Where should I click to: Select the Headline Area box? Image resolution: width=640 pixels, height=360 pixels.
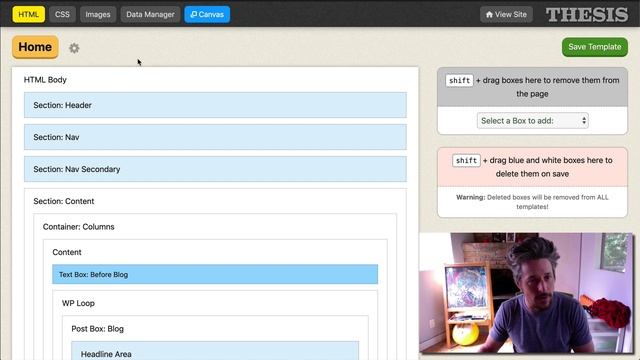(x=215, y=351)
